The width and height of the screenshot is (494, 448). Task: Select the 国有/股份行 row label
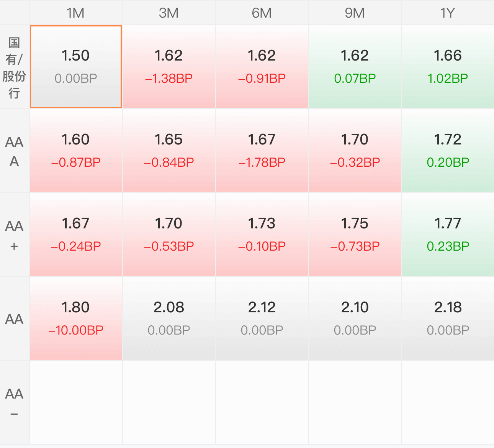(14, 67)
